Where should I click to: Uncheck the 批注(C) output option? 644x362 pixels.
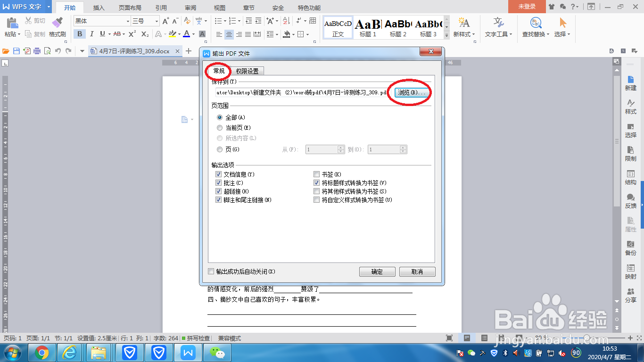pyautogui.click(x=218, y=183)
